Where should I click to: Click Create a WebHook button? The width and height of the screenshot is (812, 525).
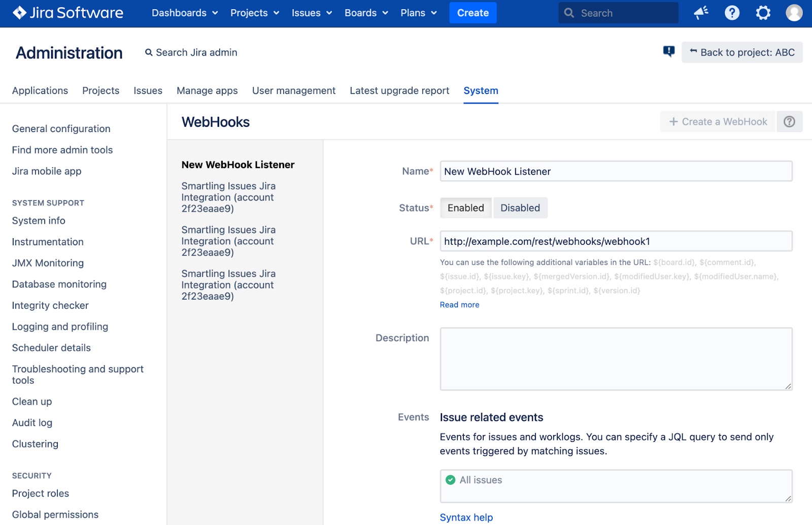[x=718, y=122]
